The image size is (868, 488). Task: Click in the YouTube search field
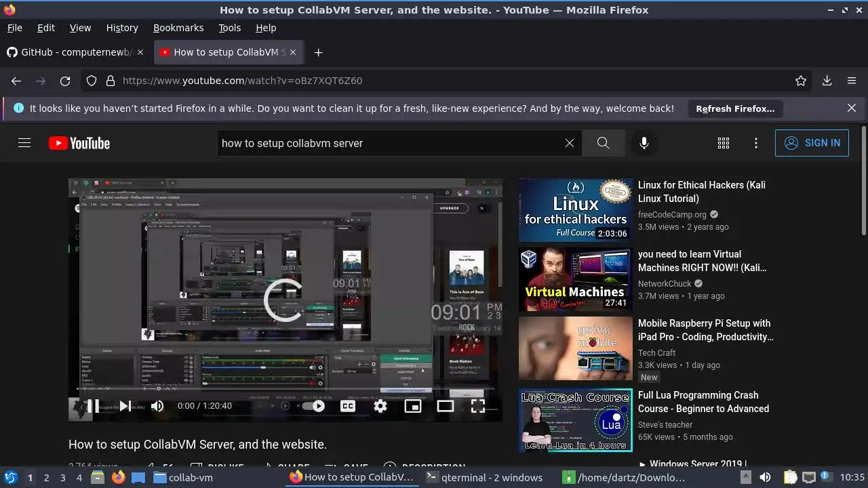pyautogui.click(x=390, y=143)
